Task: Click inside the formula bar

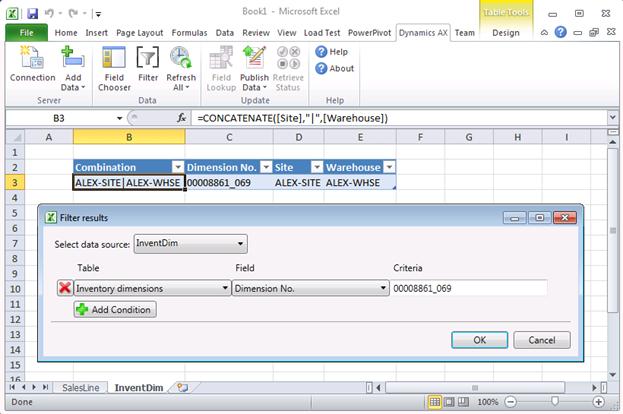Action: [399, 118]
